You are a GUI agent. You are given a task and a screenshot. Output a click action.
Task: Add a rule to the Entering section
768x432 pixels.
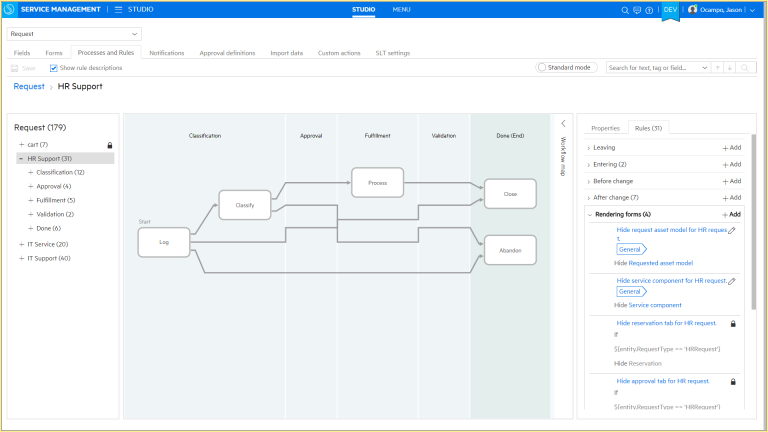pos(731,164)
